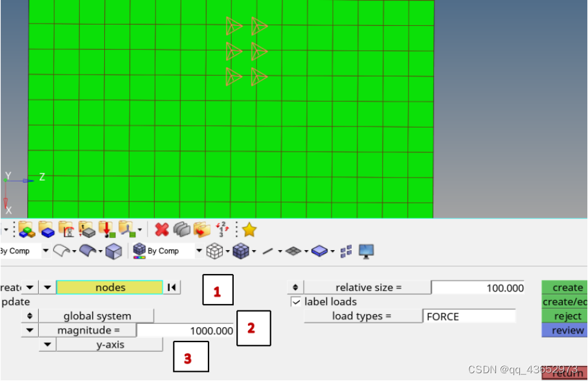
Task: Click the shaded cube visualization icon
Action: click(x=114, y=251)
